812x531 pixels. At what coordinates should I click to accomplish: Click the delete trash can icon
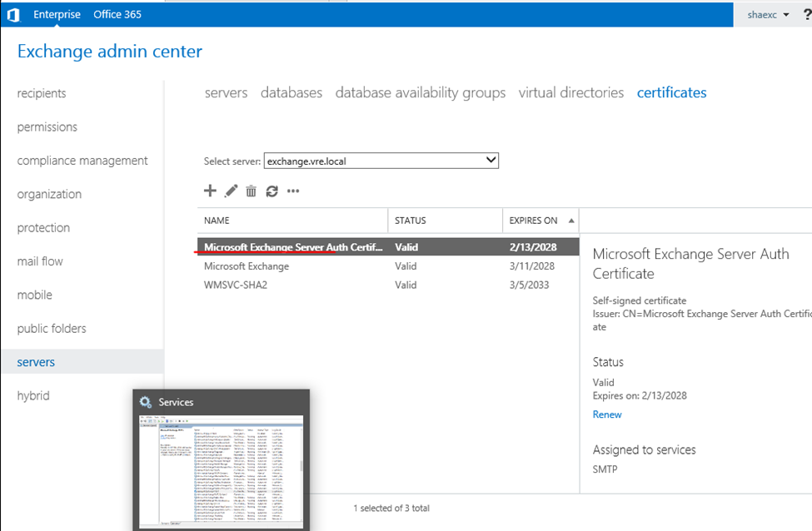251,191
